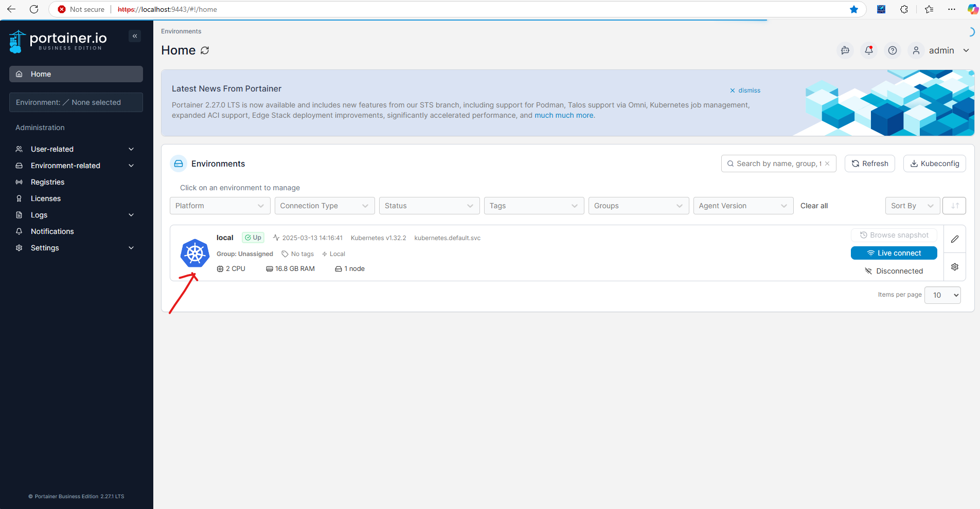Open the notifications bell icon
This screenshot has width=980, height=509.
pyautogui.click(x=869, y=50)
